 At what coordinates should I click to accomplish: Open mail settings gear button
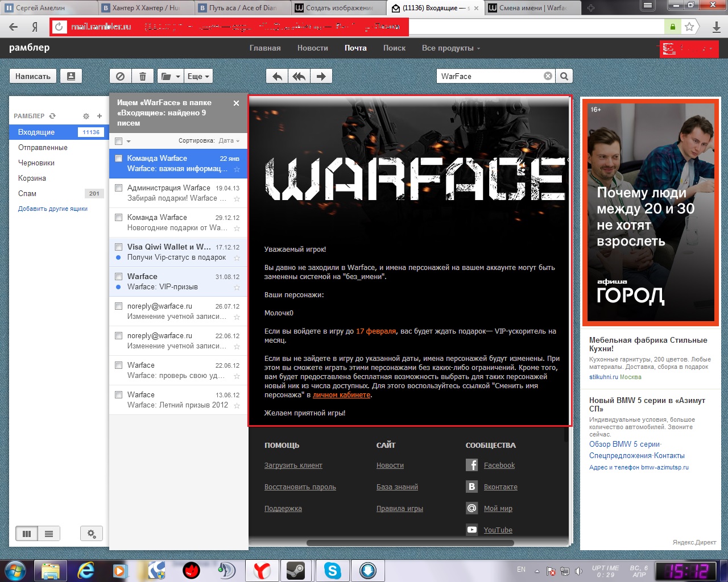pos(92,534)
